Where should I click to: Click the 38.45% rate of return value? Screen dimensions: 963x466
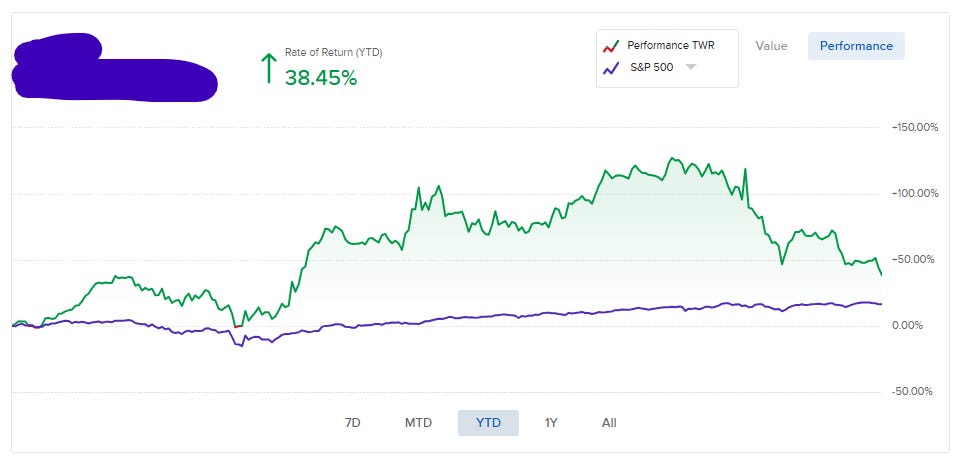321,77
